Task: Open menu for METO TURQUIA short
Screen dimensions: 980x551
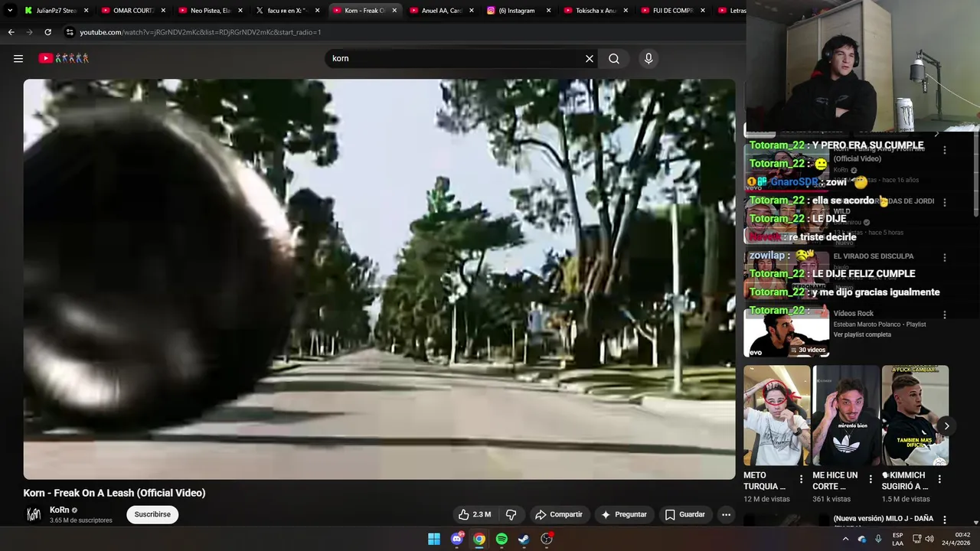Action: coord(802,479)
